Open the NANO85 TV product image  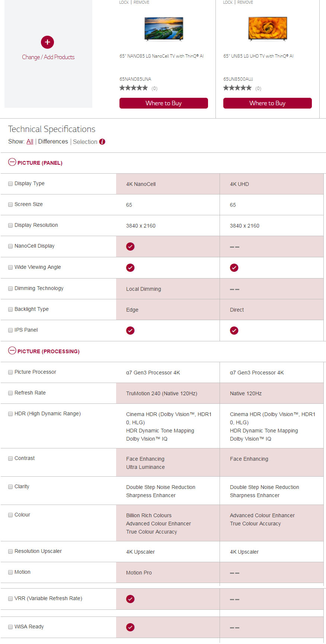[x=164, y=29]
